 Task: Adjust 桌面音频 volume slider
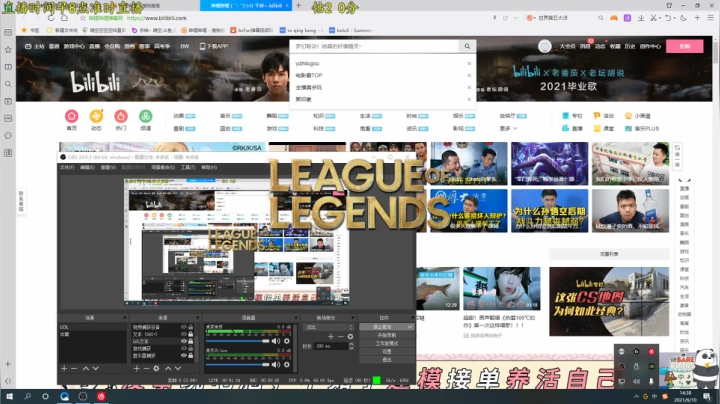(x=237, y=341)
